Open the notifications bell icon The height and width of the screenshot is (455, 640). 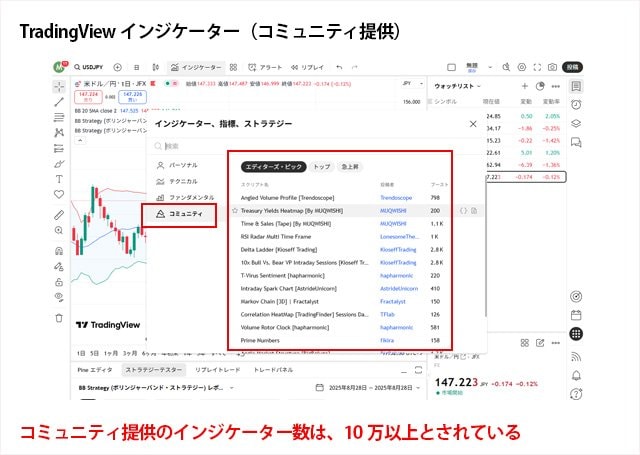(576, 375)
